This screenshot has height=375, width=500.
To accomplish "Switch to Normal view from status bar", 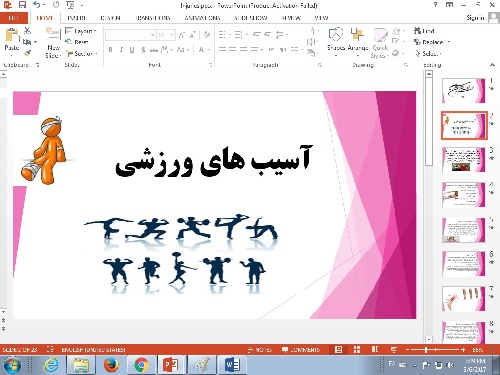I will tap(338, 349).
